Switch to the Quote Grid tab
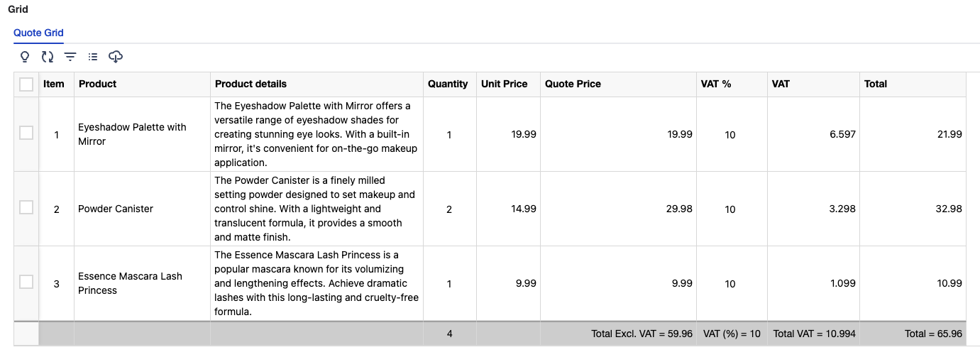 pyautogui.click(x=38, y=33)
